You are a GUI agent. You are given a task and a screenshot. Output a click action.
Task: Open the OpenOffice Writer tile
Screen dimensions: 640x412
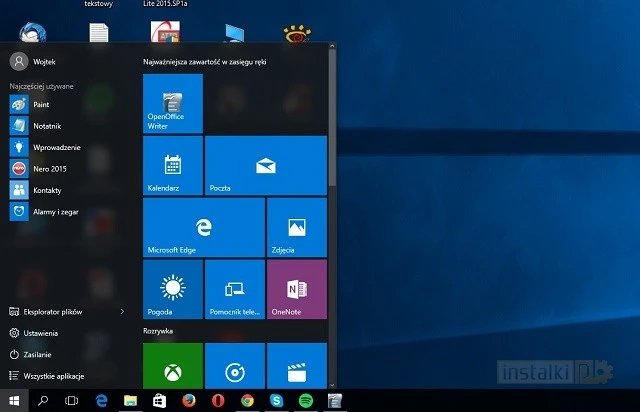click(173, 103)
